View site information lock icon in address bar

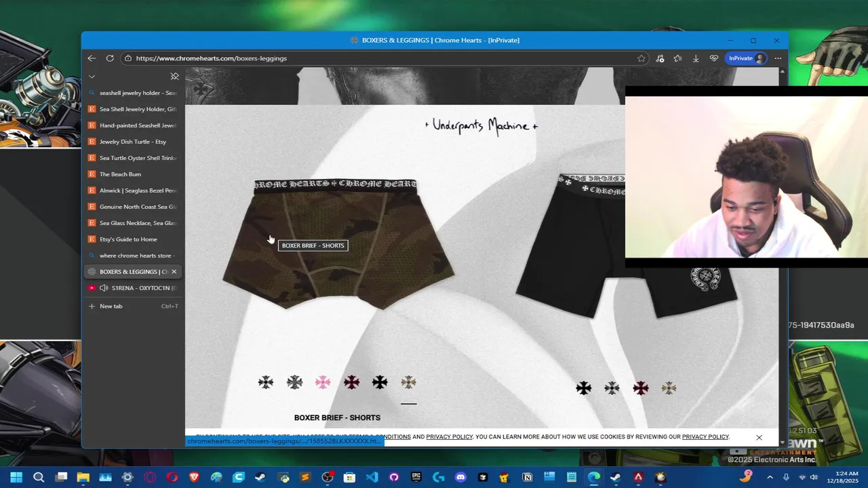pyautogui.click(x=127, y=58)
